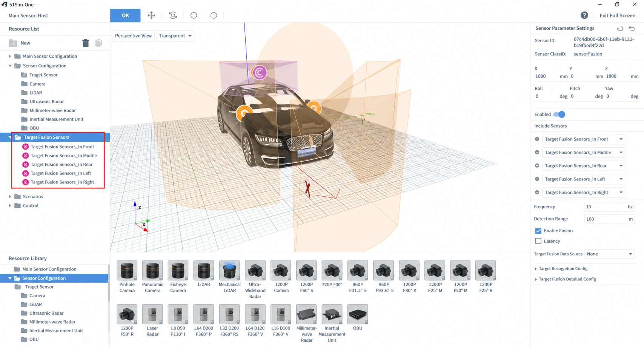Pick the L8 D50 F110° I lidar thumbnail
Viewport: 644px width, 347px height.
coord(178,314)
